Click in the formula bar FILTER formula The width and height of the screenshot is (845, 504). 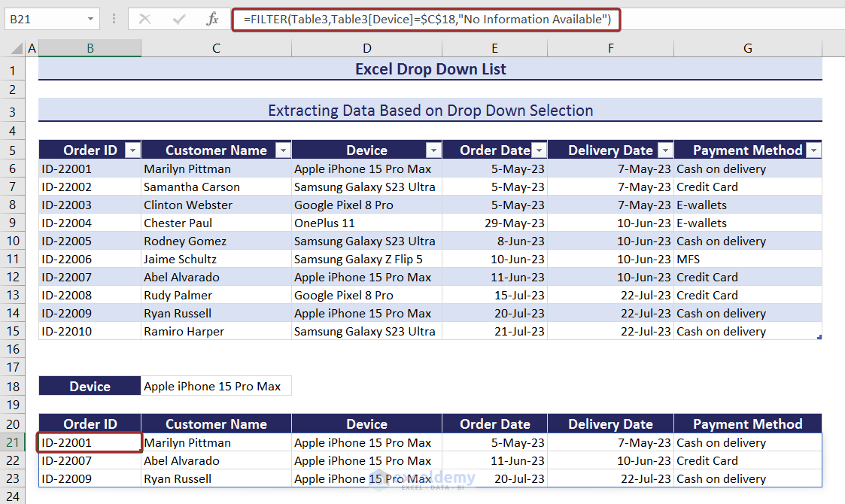[x=427, y=20]
